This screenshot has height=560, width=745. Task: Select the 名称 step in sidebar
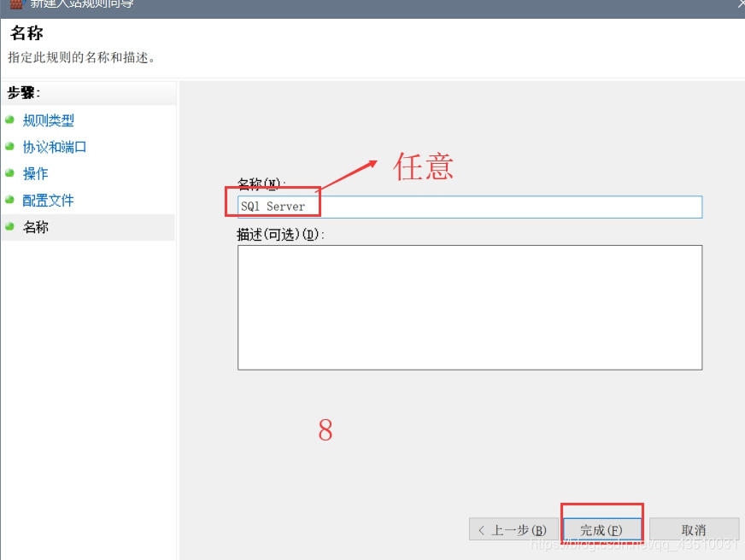coord(36,227)
